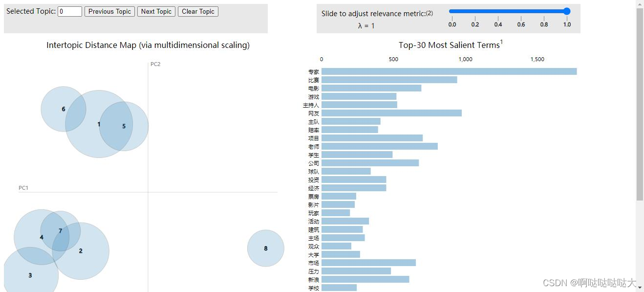This screenshot has height=292, width=644.
Task: Select topic circle 6 on the map
Action: [x=64, y=109]
